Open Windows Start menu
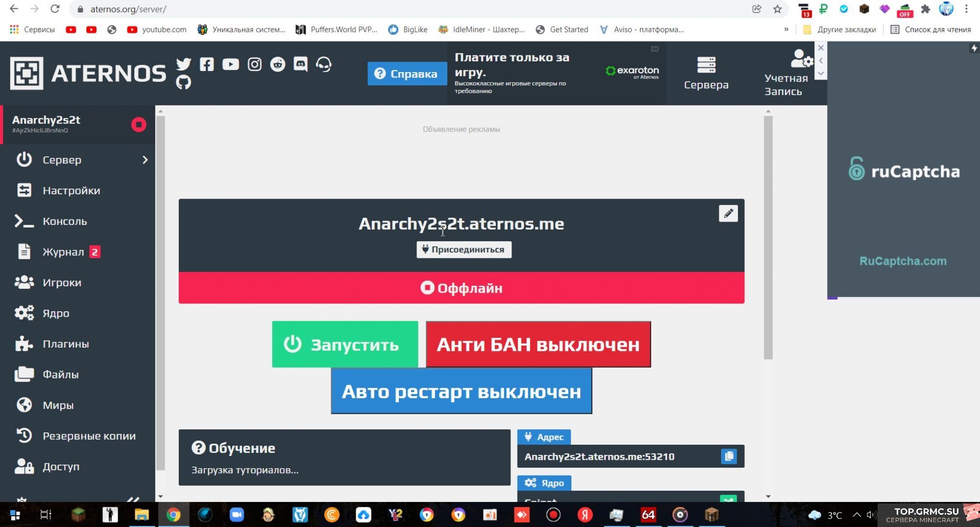980x527 pixels. [x=15, y=515]
